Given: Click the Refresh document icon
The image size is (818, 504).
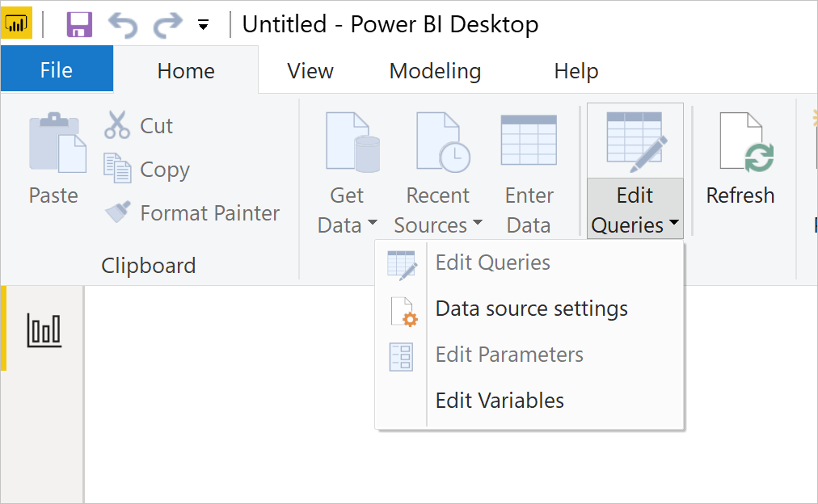Looking at the screenshot, I should tap(747, 142).
